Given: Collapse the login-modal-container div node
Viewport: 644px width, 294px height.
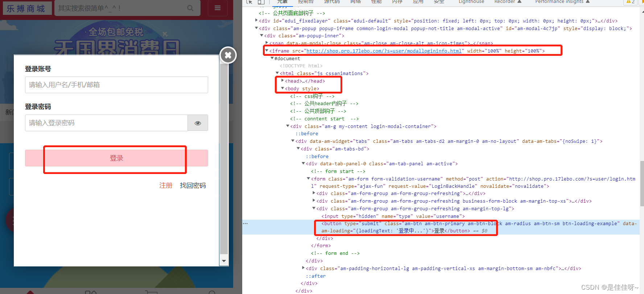Looking at the screenshot, I should [x=288, y=126].
